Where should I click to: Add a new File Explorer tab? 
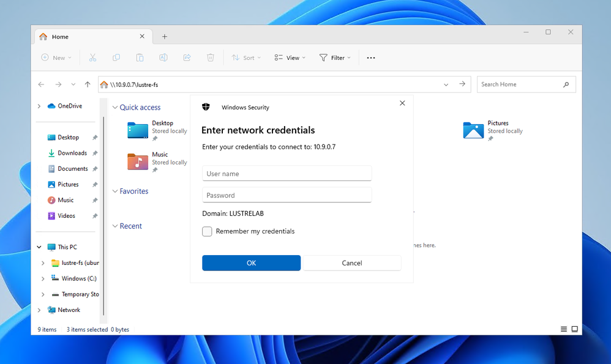pyautogui.click(x=165, y=37)
